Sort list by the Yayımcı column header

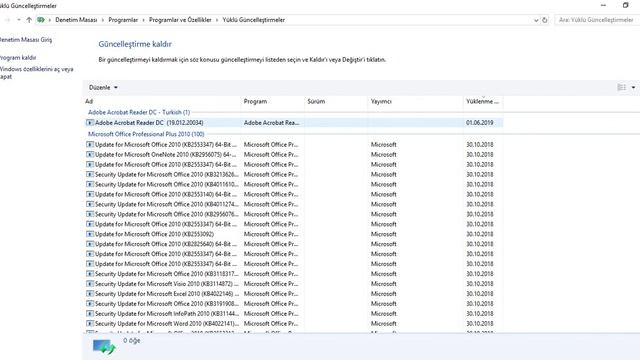(416, 101)
